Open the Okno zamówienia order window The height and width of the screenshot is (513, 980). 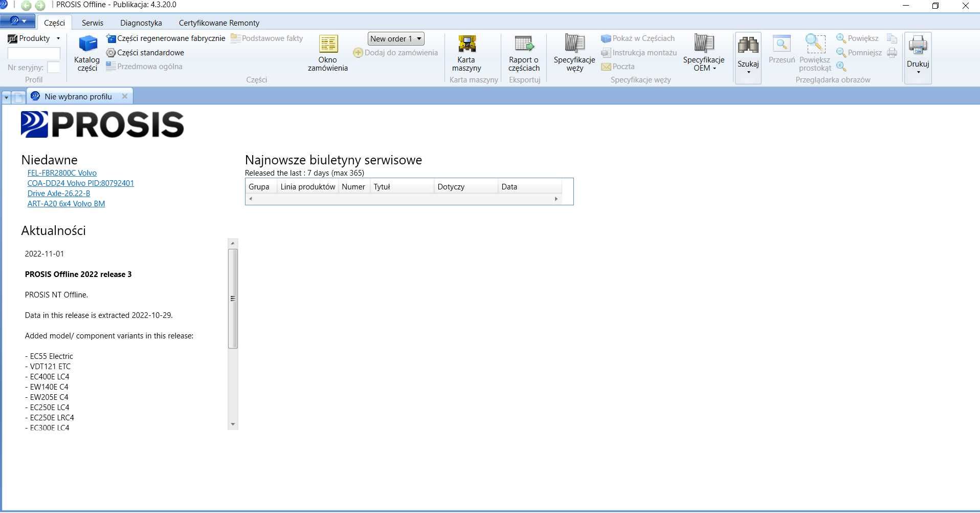click(x=328, y=54)
